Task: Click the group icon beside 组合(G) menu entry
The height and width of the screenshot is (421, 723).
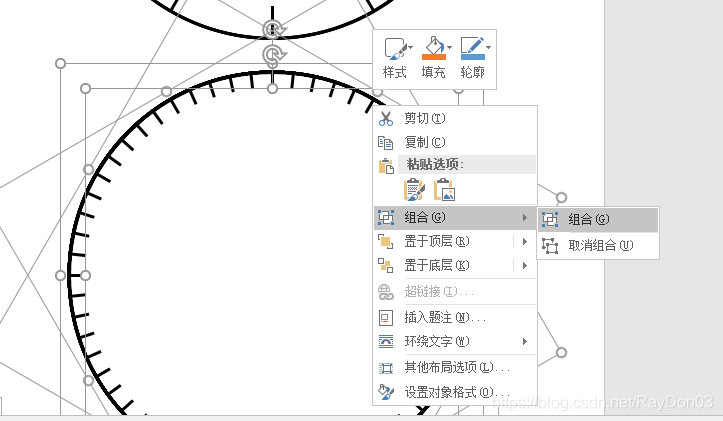Action: pyautogui.click(x=385, y=217)
